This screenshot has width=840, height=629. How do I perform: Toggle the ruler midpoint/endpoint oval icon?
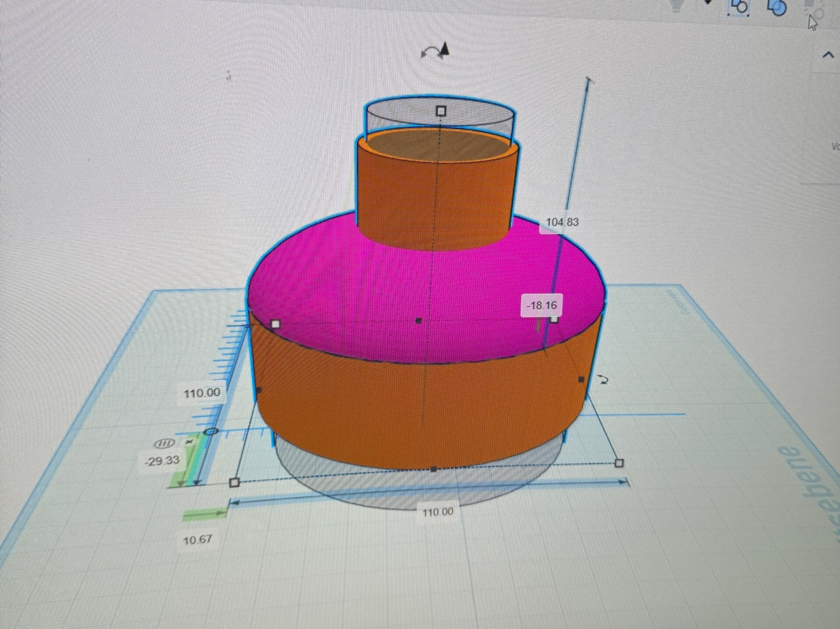(165, 443)
